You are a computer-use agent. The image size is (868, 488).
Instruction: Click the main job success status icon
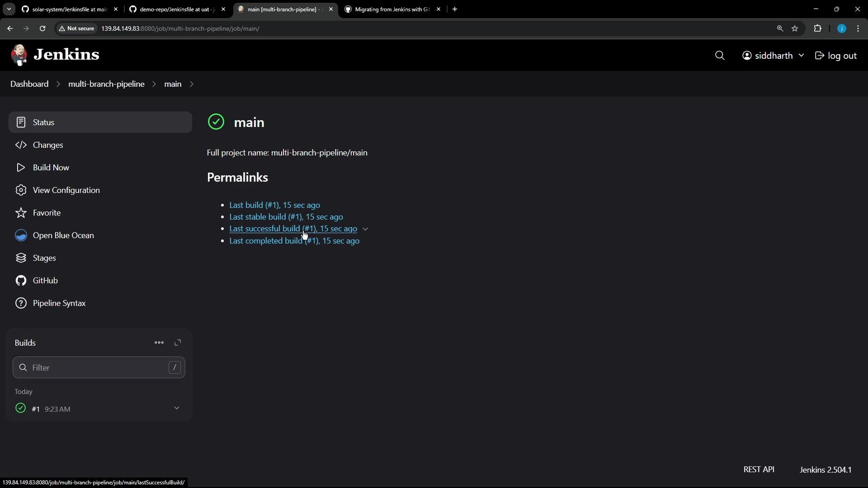pyautogui.click(x=216, y=122)
